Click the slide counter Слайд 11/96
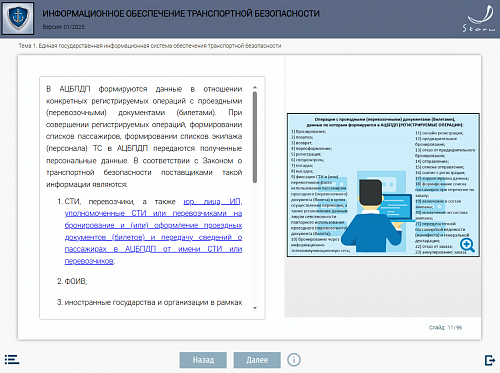Image resolution: width=500 pixels, height=373 pixels. tap(445, 328)
